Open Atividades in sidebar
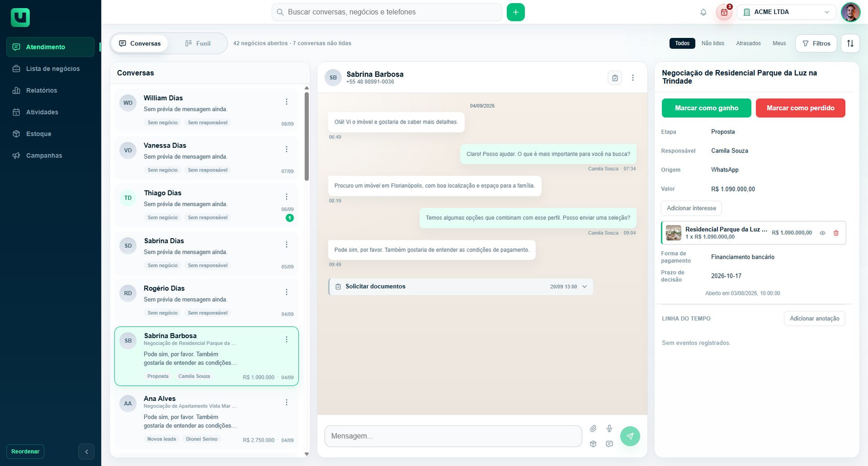 pos(50,112)
